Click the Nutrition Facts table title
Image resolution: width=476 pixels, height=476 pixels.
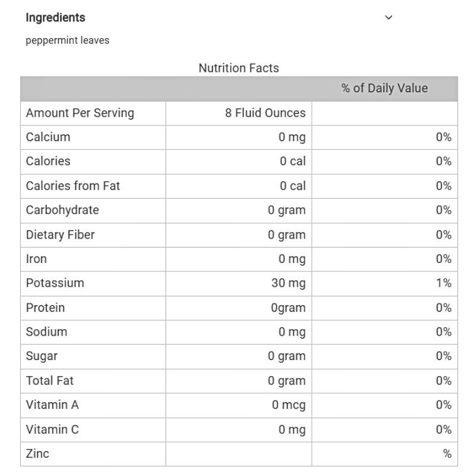239,68
